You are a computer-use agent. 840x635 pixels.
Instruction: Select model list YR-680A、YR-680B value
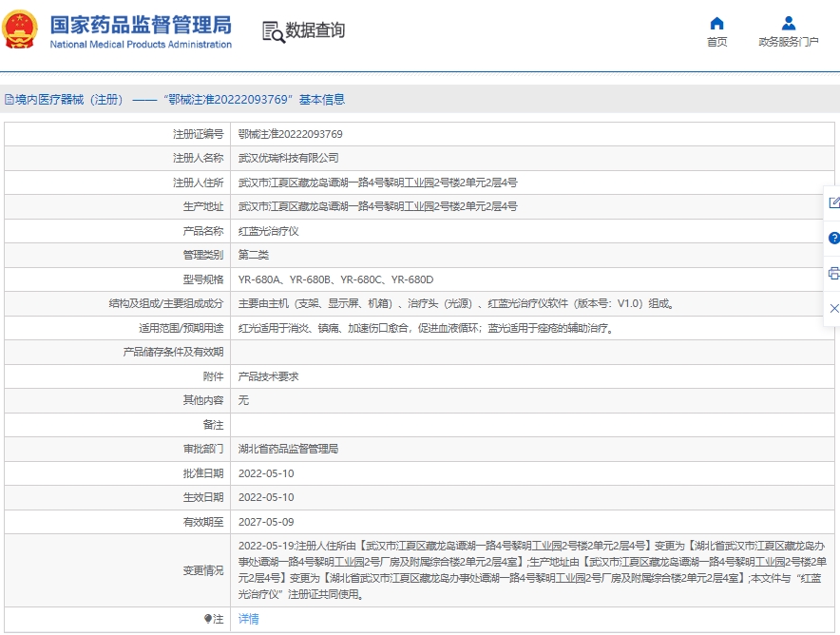tap(335, 279)
